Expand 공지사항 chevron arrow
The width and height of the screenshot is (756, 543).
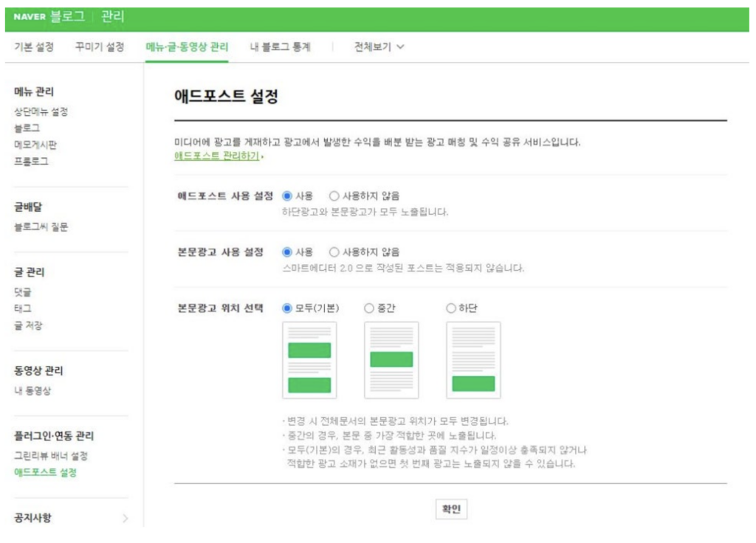126,519
